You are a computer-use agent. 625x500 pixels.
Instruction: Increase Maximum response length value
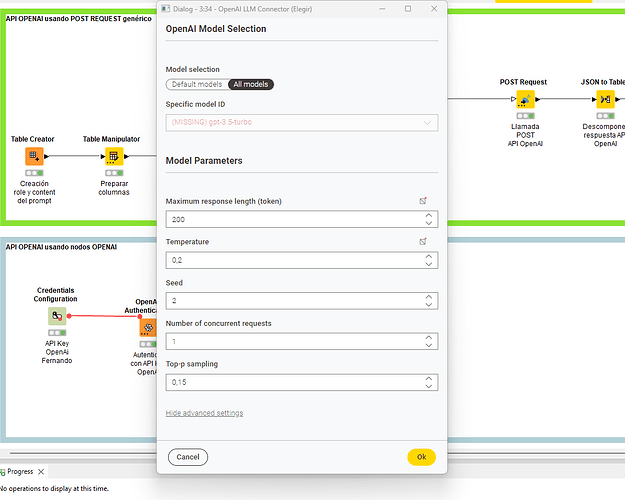click(x=428, y=215)
